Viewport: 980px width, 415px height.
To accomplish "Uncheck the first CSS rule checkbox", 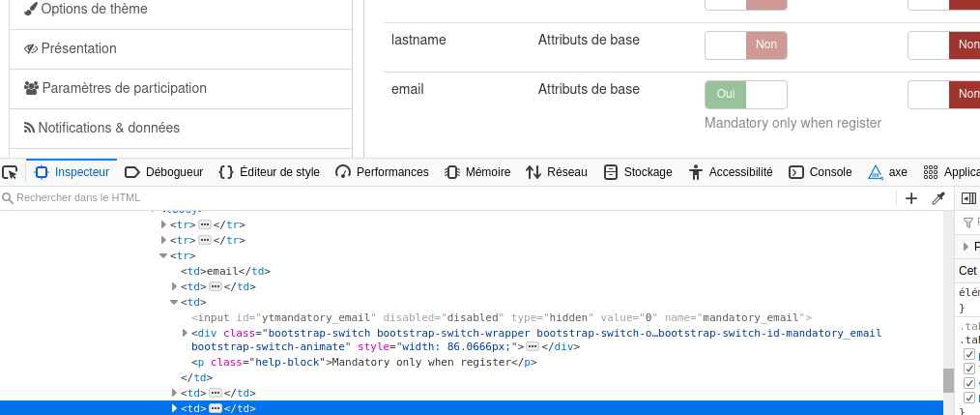I will click(969, 355).
